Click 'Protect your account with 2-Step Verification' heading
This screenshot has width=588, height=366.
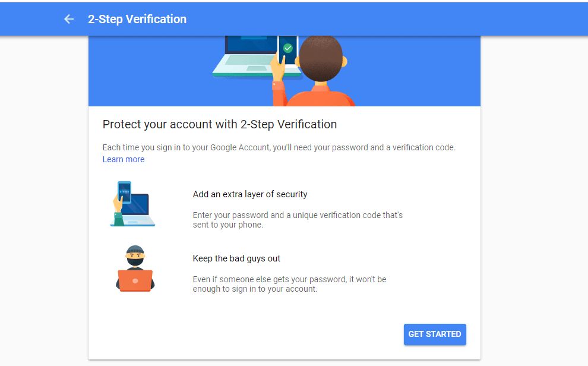pyautogui.click(x=220, y=124)
